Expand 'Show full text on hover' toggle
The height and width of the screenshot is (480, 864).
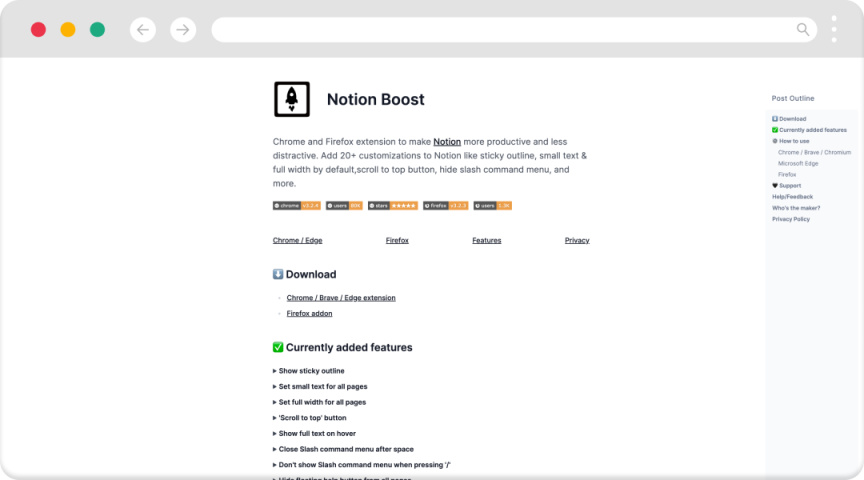click(317, 433)
